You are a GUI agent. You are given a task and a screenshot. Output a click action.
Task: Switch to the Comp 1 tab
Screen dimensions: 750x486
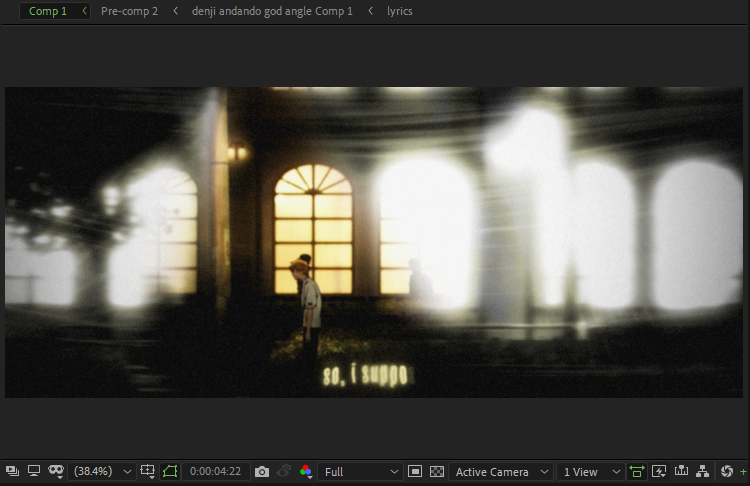coord(48,11)
